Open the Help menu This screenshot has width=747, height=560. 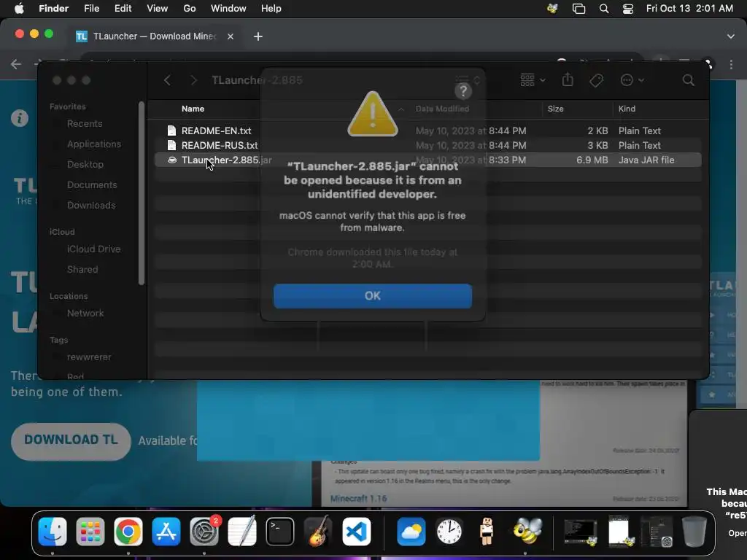[x=271, y=9]
